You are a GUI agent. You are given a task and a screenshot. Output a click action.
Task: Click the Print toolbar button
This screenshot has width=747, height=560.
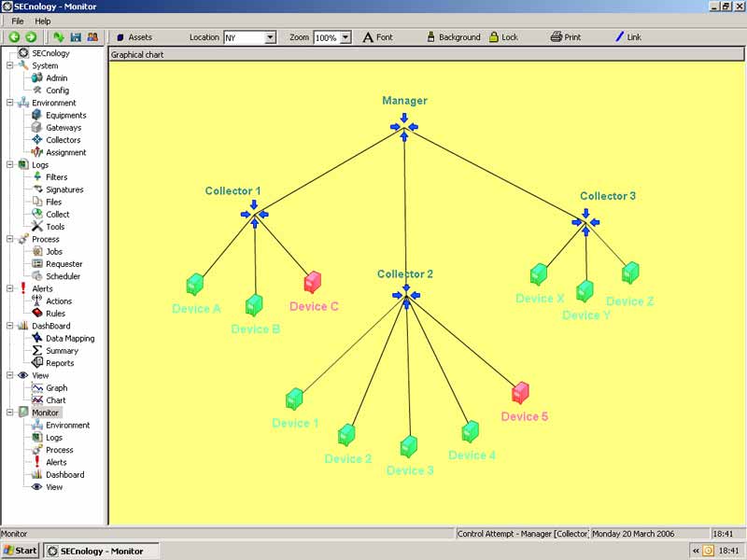(x=566, y=37)
